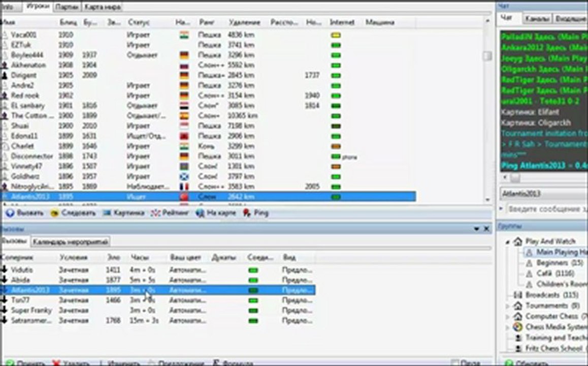Click the French flag in Nitroglycerin row

pyautogui.click(x=184, y=187)
